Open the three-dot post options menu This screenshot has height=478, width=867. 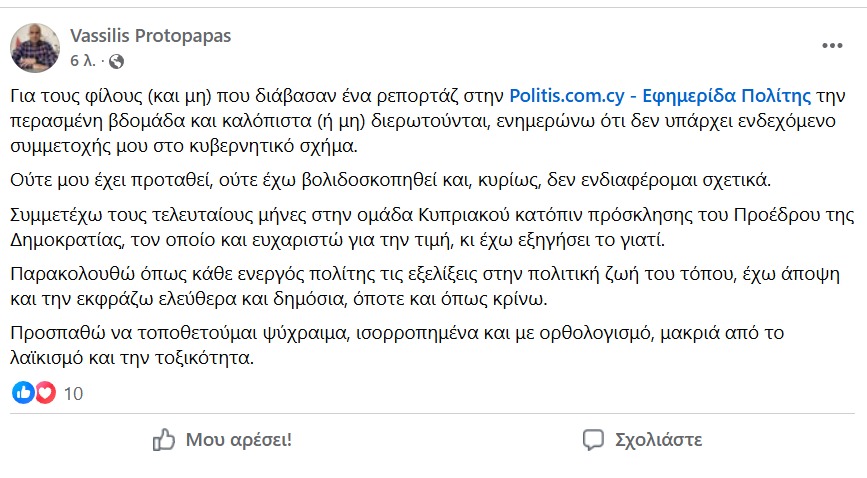(832, 45)
